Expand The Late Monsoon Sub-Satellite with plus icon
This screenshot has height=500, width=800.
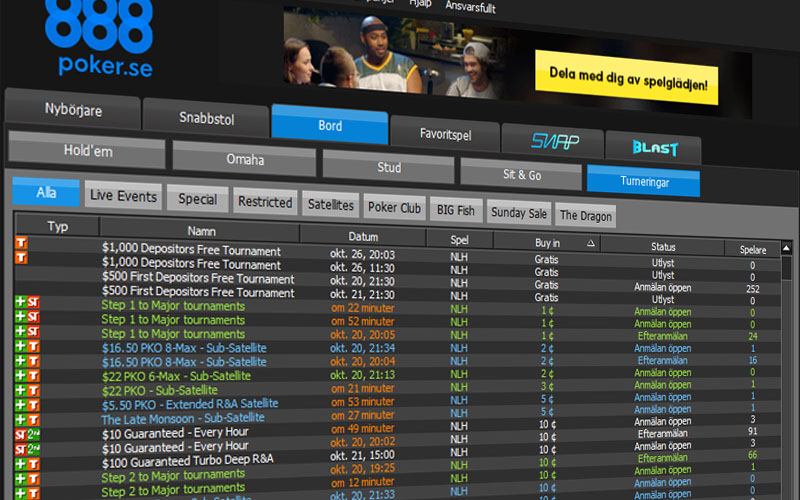21,420
